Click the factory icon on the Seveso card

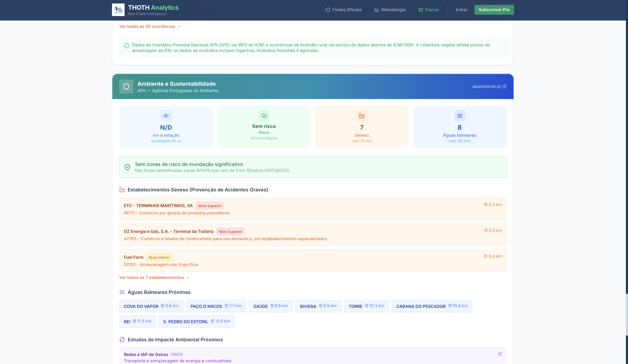(x=362, y=116)
